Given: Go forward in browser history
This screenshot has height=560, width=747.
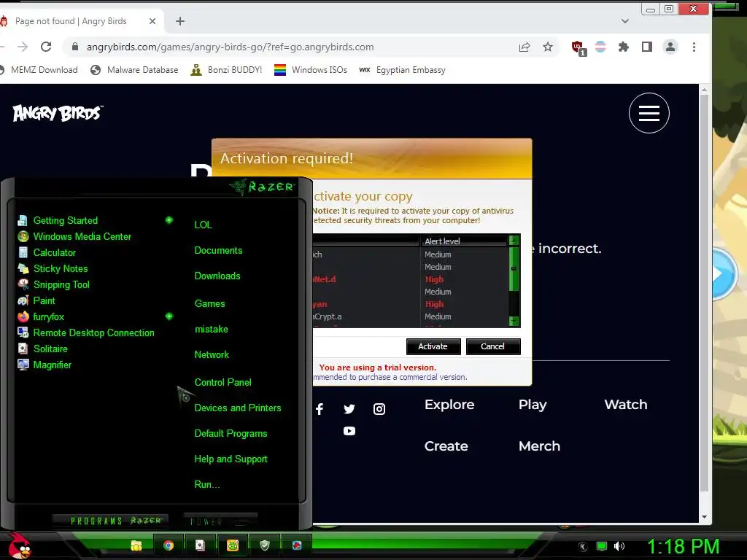Looking at the screenshot, I should (23, 47).
